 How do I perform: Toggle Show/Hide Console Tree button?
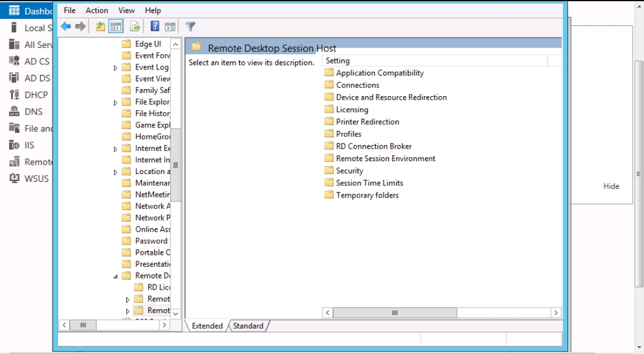(x=116, y=27)
